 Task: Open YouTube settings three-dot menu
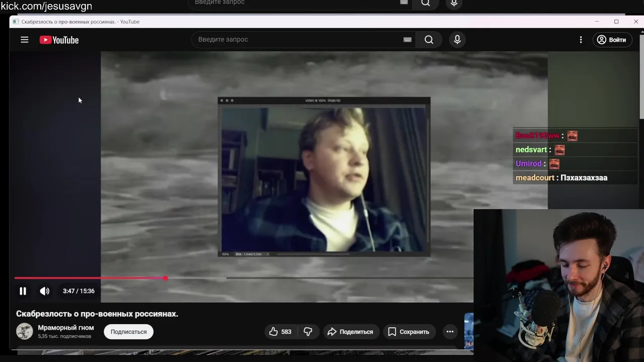(x=581, y=40)
